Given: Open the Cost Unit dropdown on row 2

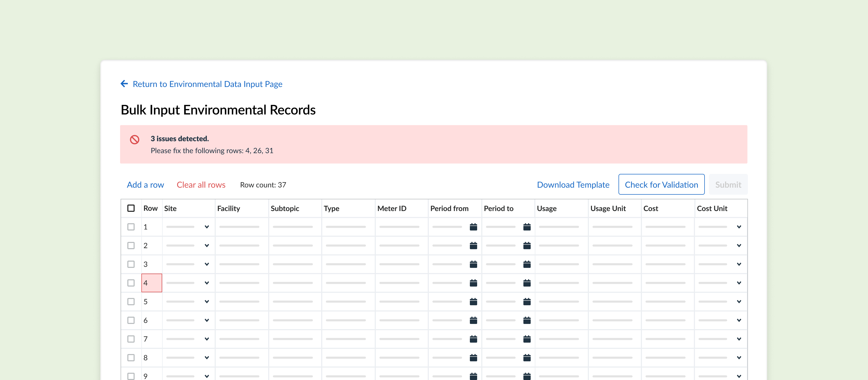Looking at the screenshot, I should pos(739,245).
